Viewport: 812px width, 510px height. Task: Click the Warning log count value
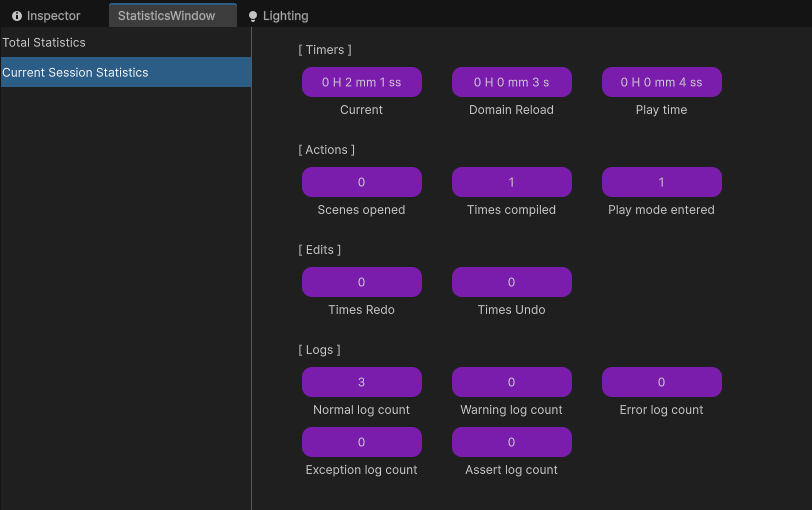tap(511, 382)
